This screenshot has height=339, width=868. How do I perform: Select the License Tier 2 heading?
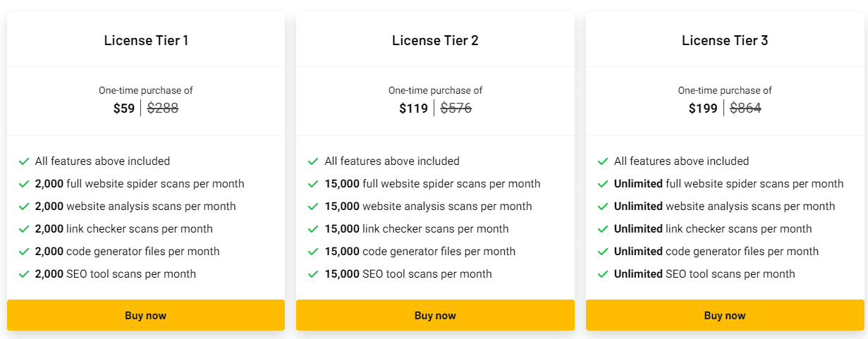click(x=435, y=40)
